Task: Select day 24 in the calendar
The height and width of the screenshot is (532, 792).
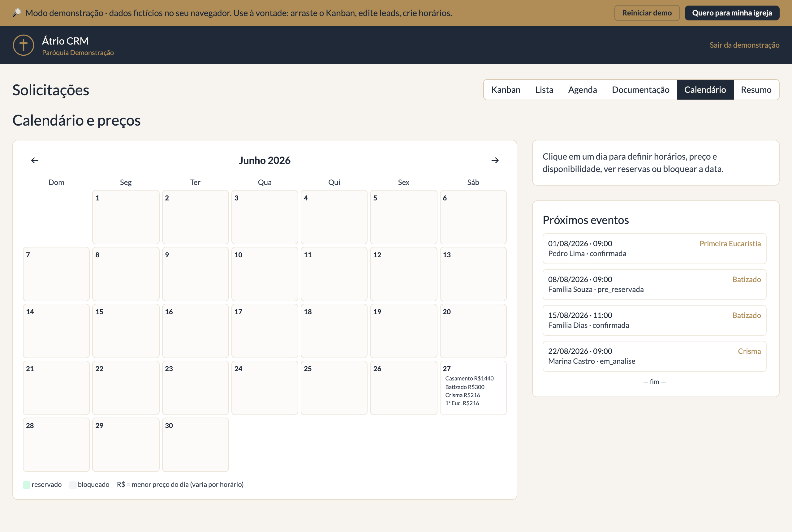Action: coord(265,388)
